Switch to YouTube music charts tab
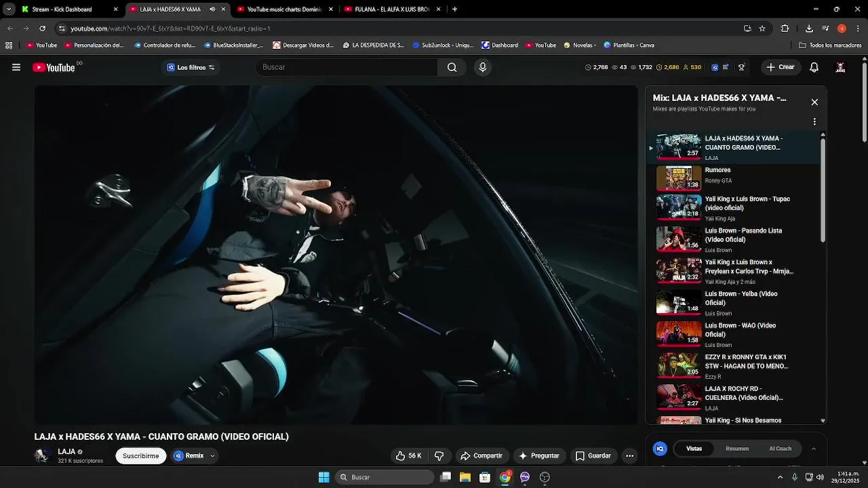868x488 pixels. (x=285, y=9)
